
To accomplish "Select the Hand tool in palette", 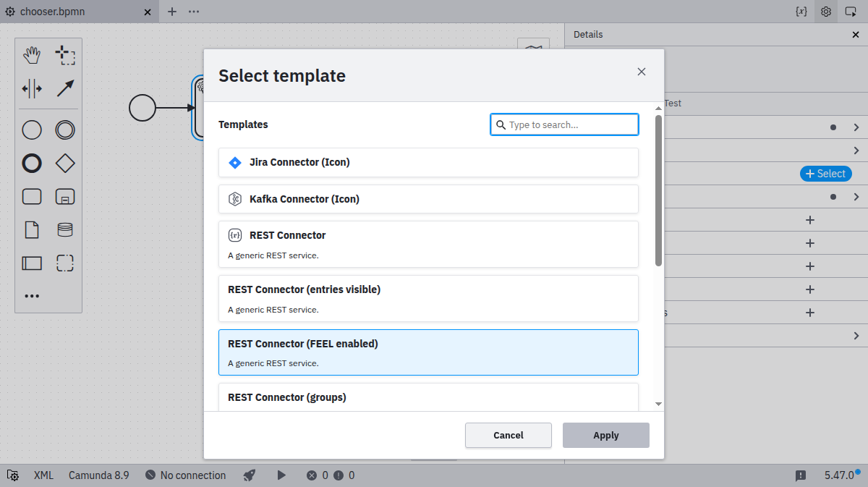I will click(32, 55).
